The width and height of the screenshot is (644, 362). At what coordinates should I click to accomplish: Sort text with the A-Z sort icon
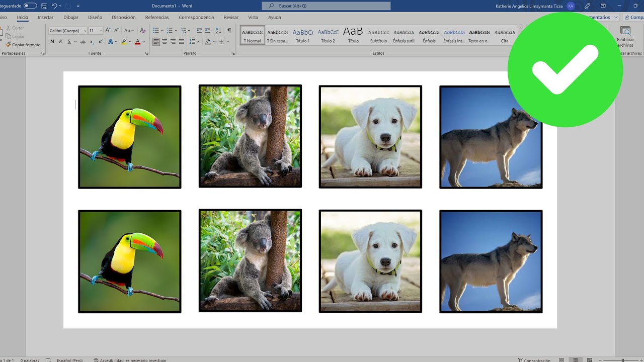point(219,31)
